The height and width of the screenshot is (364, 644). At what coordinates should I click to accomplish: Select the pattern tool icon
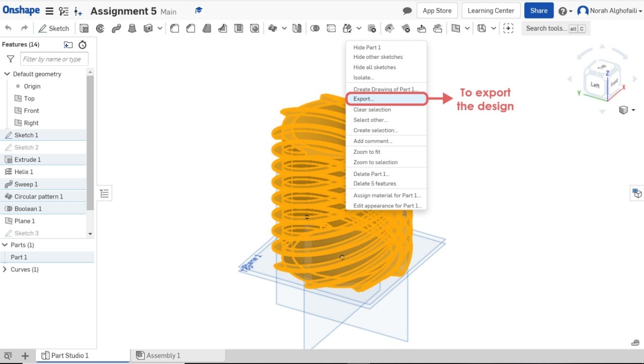pyautogui.click(x=273, y=29)
